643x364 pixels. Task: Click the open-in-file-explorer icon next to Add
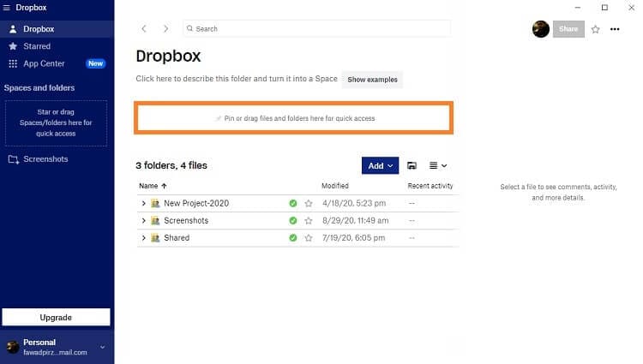coord(412,165)
